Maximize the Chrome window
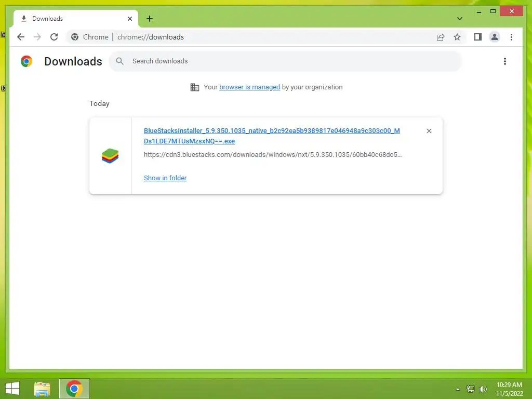 coord(493,11)
